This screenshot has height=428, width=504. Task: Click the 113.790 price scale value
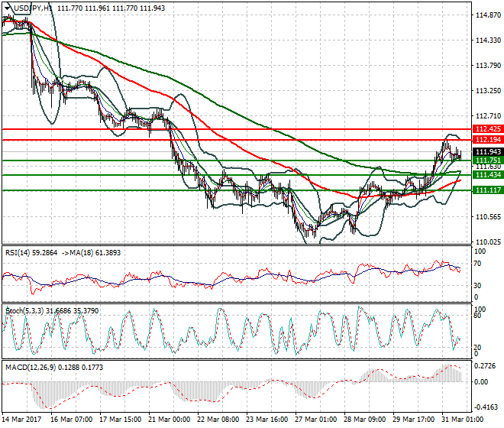click(488, 66)
